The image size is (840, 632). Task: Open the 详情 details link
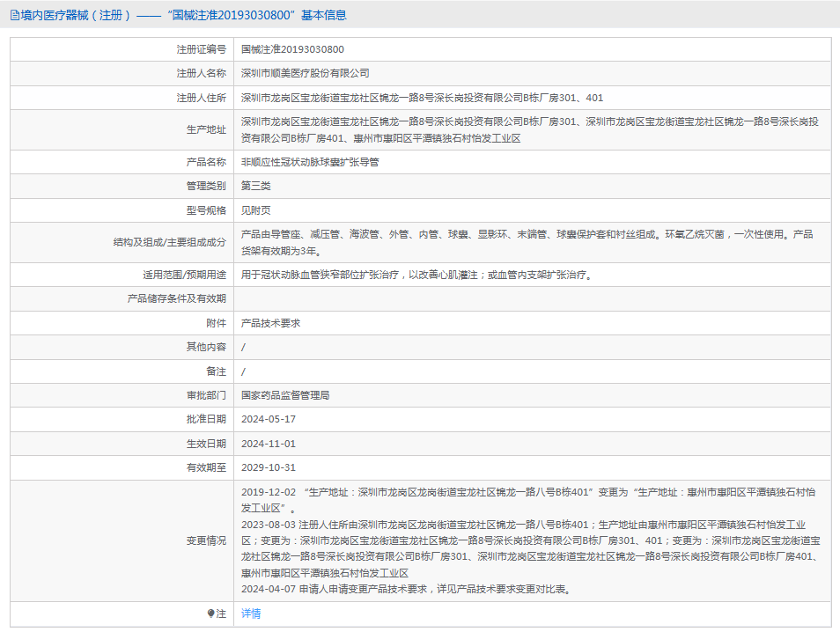click(251, 614)
